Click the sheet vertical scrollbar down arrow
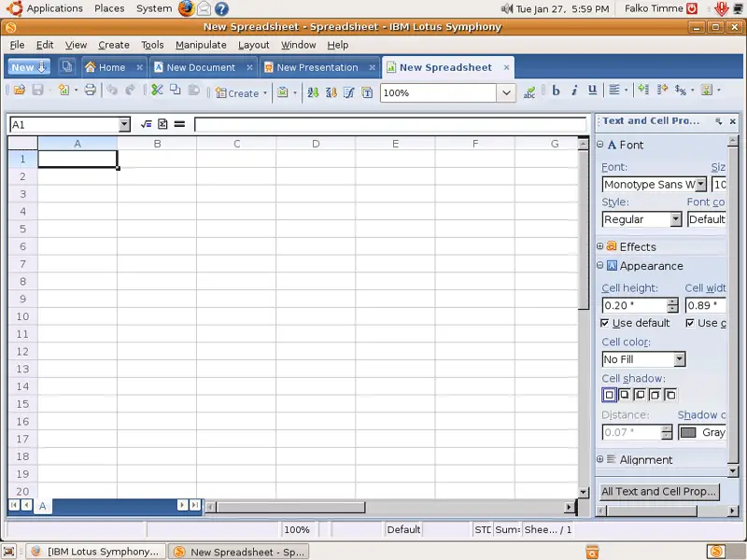This screenshot has width=747, height=560. (583, 493)
